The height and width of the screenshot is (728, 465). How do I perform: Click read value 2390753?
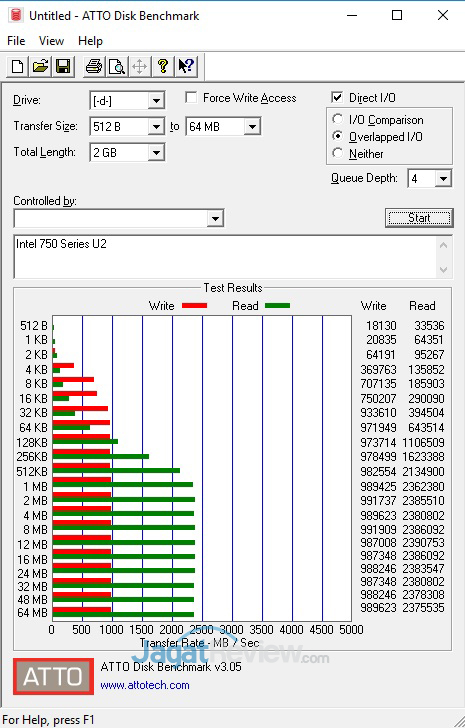pos(424,543)
